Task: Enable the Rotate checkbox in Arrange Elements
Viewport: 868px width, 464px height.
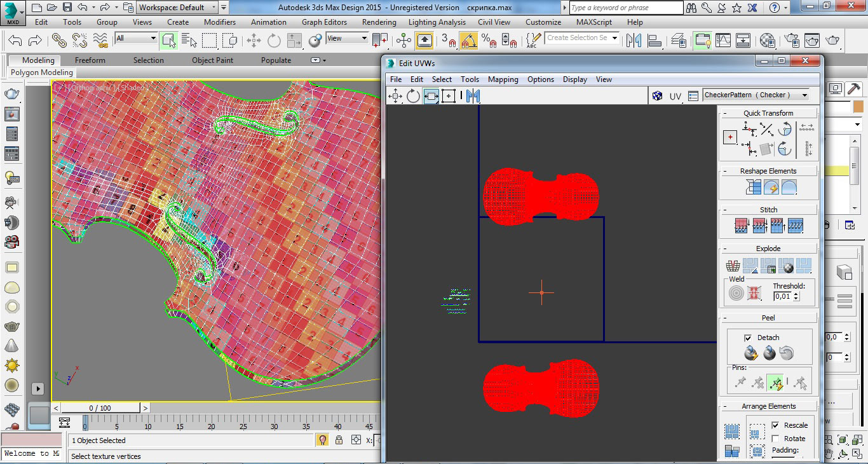Action: (775, 439)
